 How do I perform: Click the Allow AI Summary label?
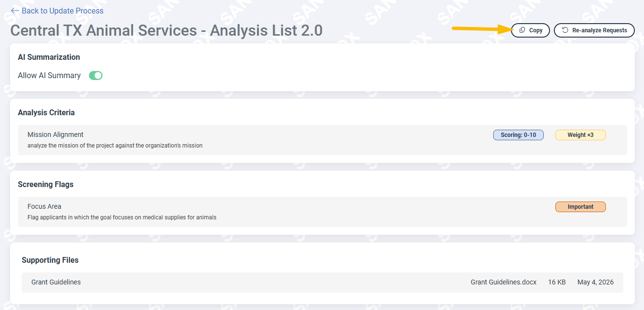49,75
